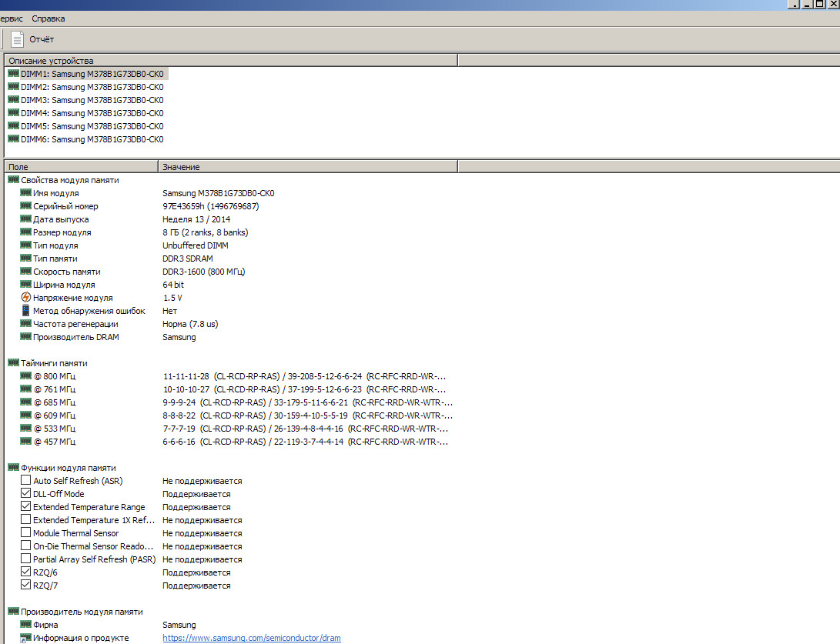Click the @ 457 МГц timing icon
This screenshot has height=644, width=840.
25,441
